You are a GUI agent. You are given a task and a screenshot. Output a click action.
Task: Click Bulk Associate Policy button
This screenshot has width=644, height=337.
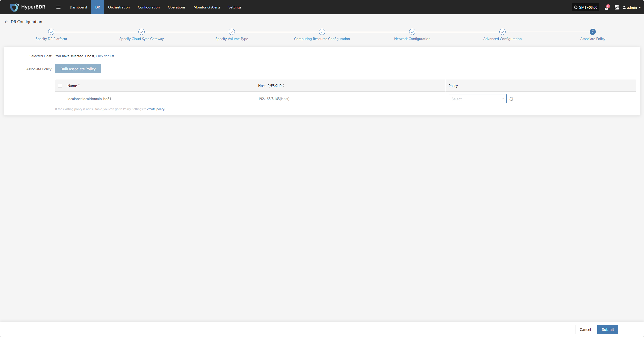click(x=78, y=69)
